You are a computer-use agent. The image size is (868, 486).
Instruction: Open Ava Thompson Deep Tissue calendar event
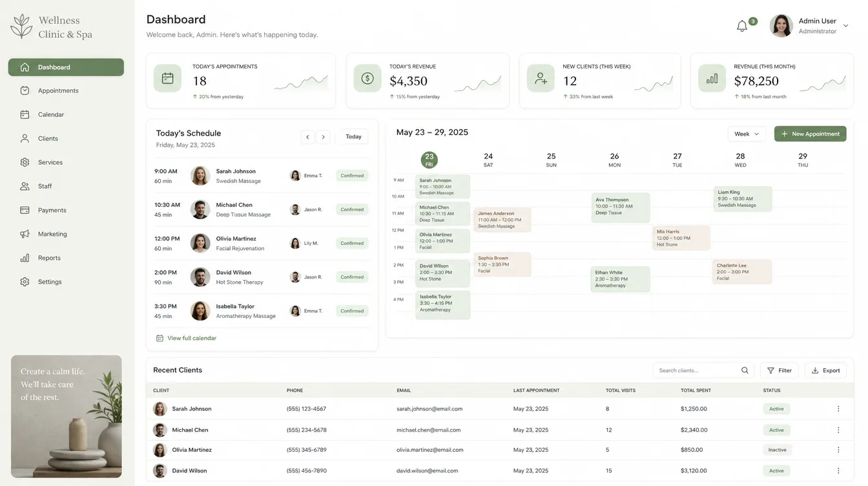coord(621,207)
